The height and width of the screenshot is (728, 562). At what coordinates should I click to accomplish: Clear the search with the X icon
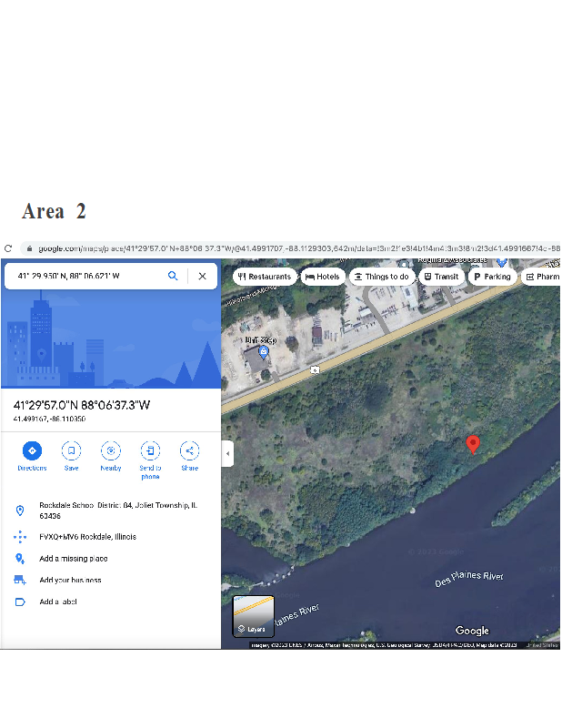[x=202, y=276]
